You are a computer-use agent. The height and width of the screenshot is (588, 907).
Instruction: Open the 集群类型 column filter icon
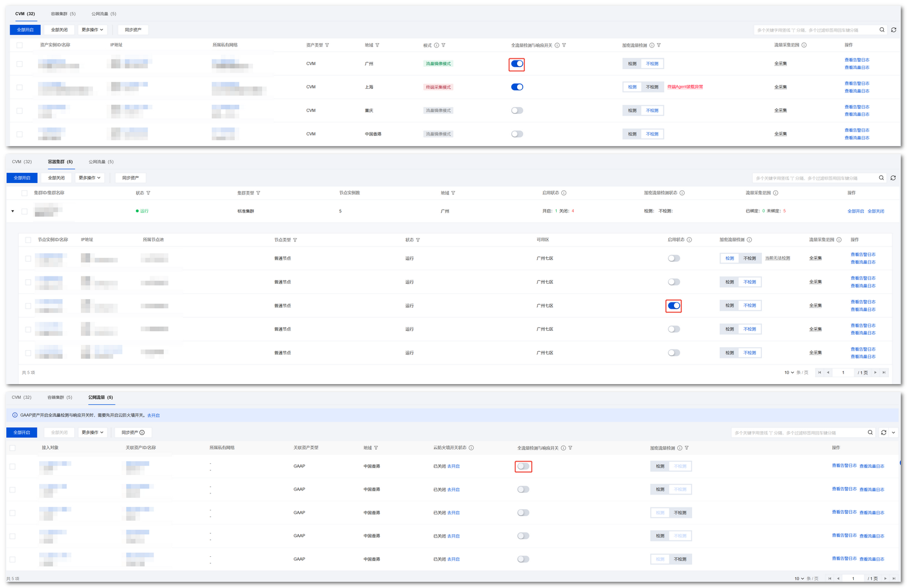click(x=258, y=193)
